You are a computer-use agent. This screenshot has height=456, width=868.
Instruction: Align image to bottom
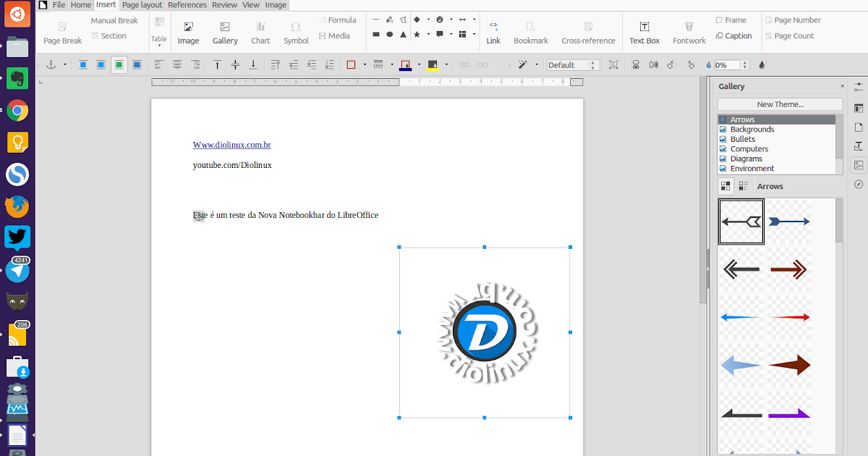[x=253, y=64]
